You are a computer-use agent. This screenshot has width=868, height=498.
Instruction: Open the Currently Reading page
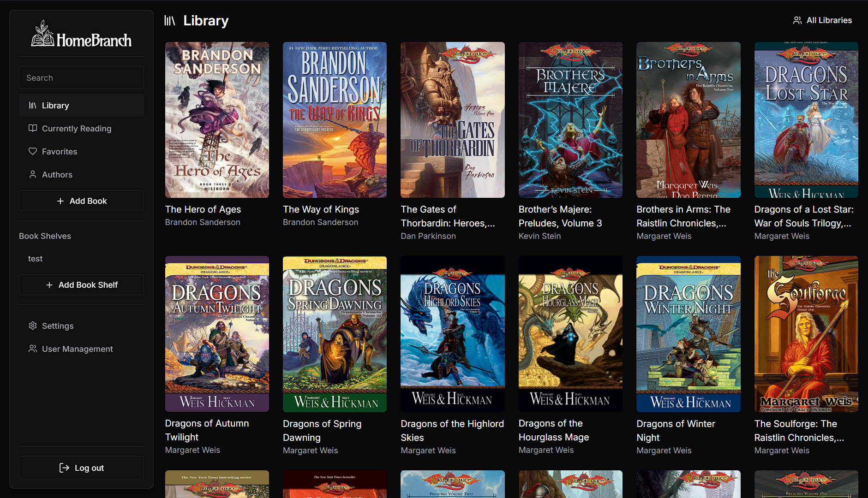77,129
